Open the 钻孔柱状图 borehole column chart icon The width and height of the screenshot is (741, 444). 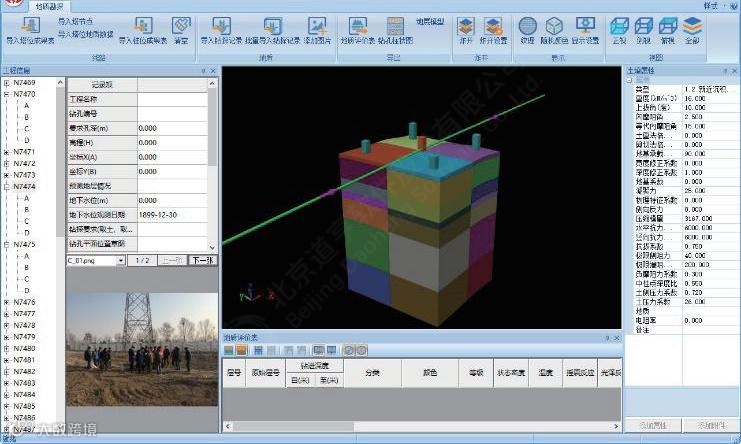pyautogui.click(x=395, y=25)
